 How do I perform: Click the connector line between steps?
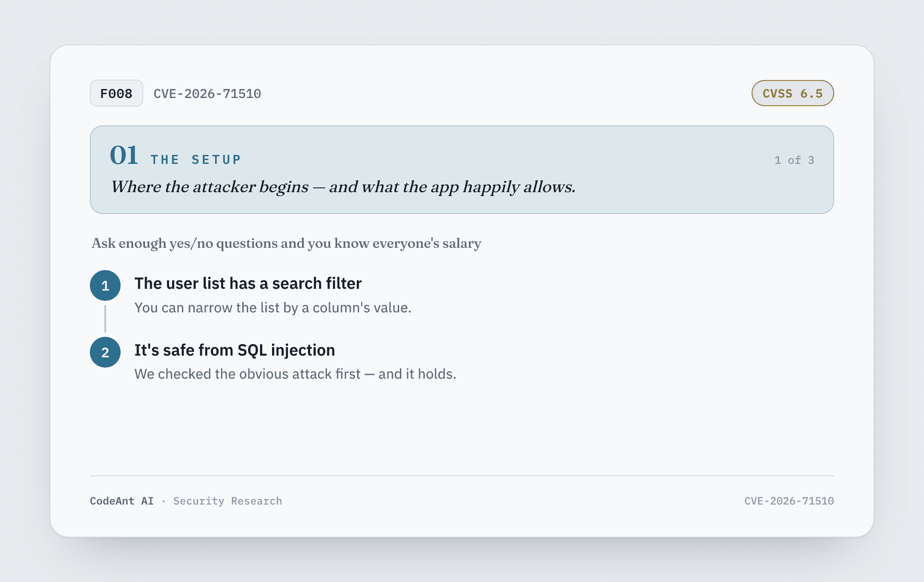pyautogui.click(x=105, y=319)
